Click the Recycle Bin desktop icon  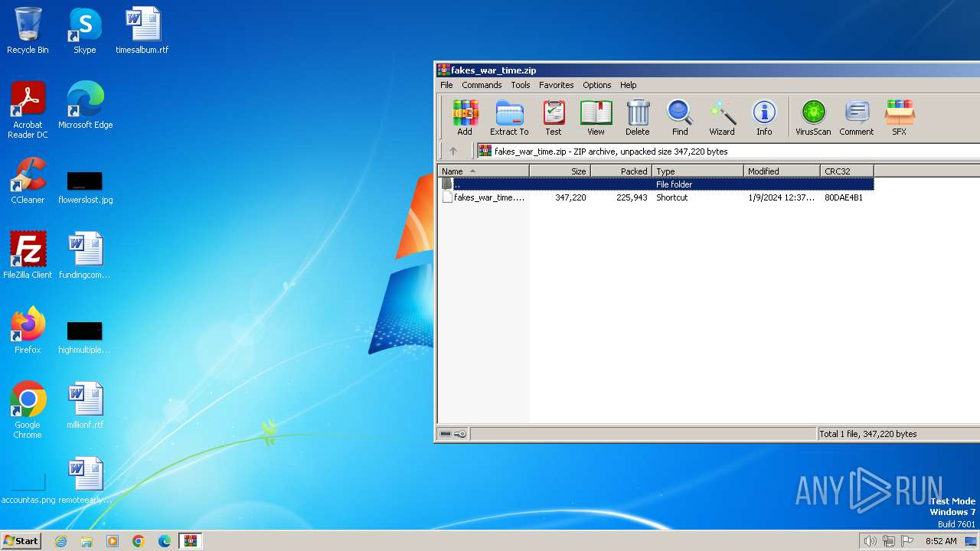28,31
